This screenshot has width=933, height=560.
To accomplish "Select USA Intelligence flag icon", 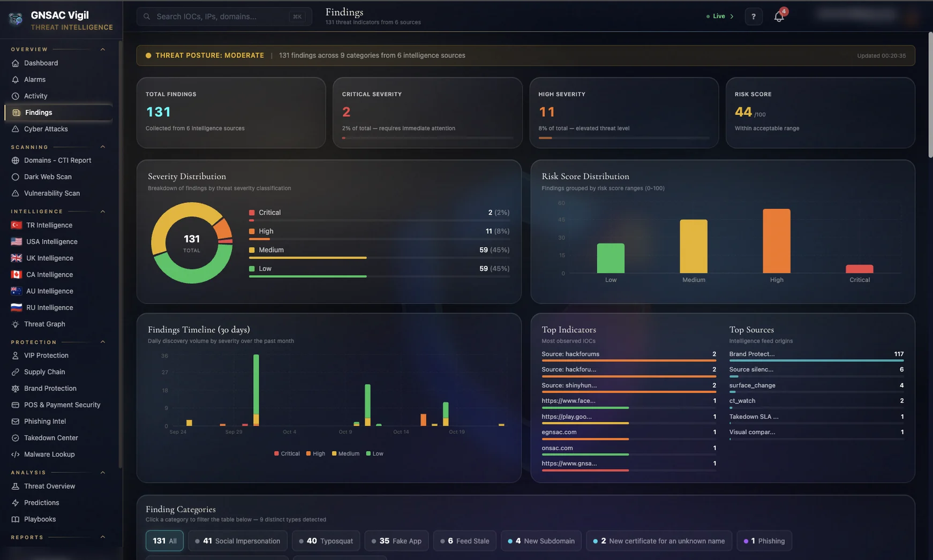I will point(17,242).
